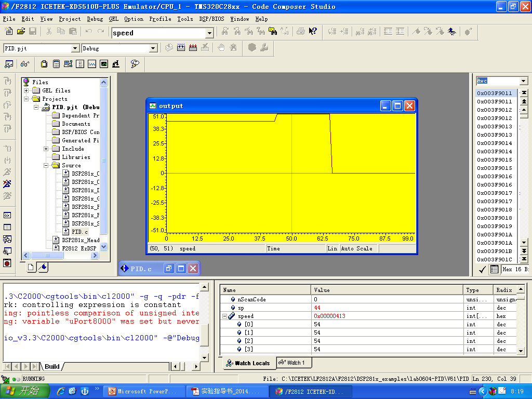
Task: Click the incremental build icon
Action: point(181,47)
